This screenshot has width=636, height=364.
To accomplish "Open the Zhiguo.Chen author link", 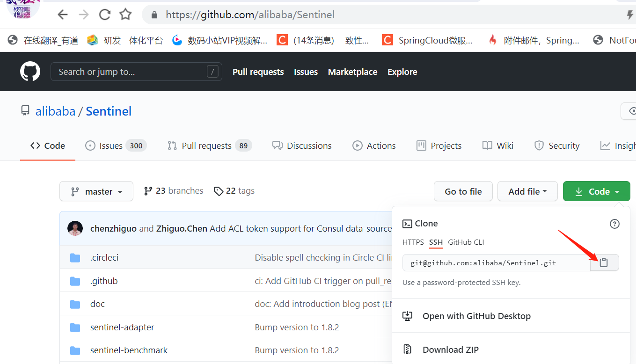I will tap(182, 229).
